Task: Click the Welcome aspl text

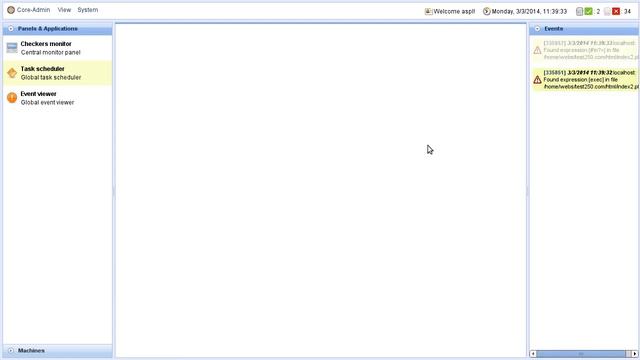Action: click(x=454, y=11)
